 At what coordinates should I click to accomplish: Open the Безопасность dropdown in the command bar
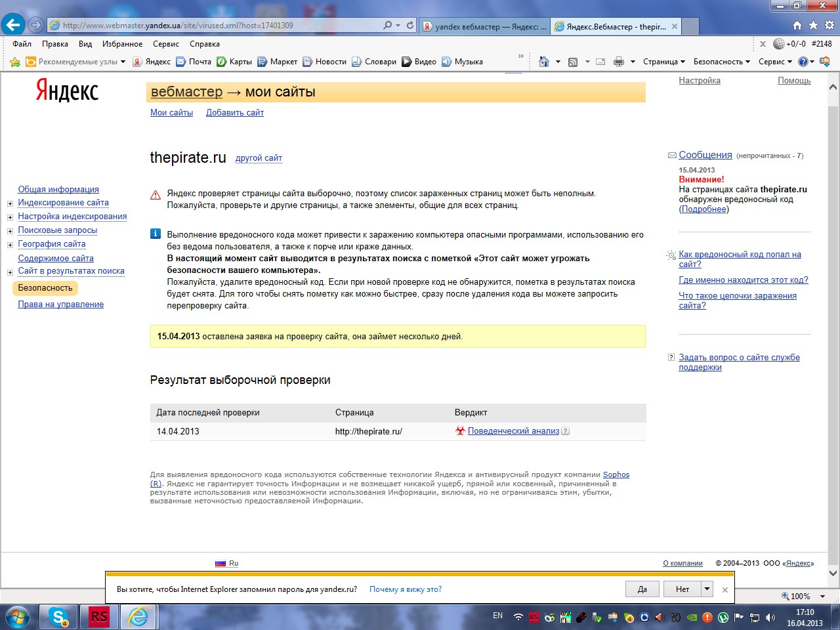(721, 62)
